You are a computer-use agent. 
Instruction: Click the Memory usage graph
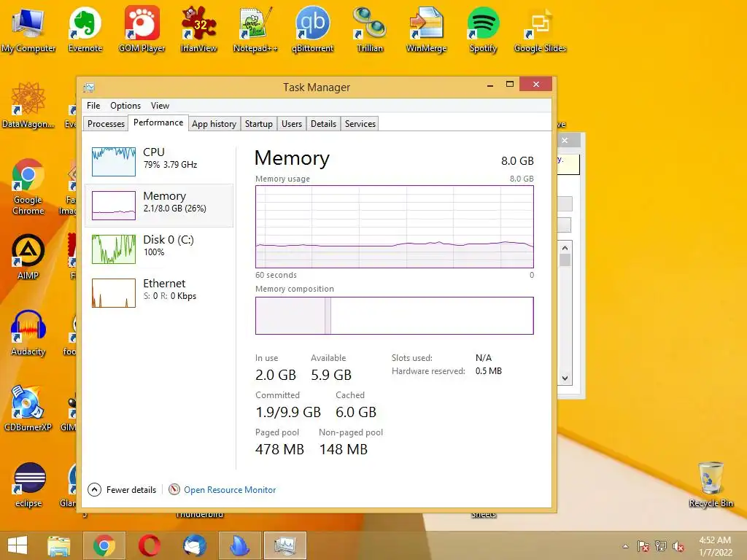(x=395, y=227)
